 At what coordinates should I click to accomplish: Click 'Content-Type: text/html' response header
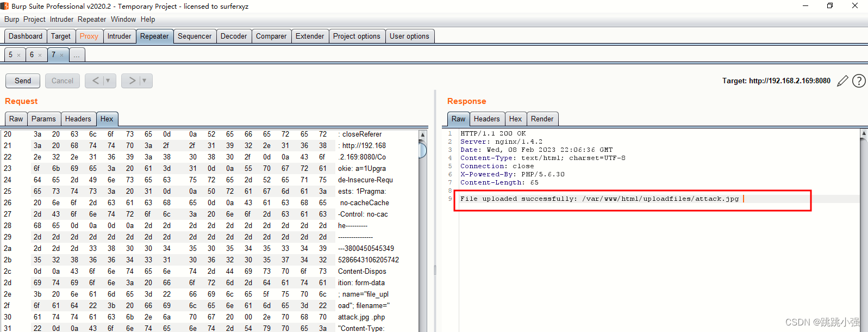(x=543, y=158)
